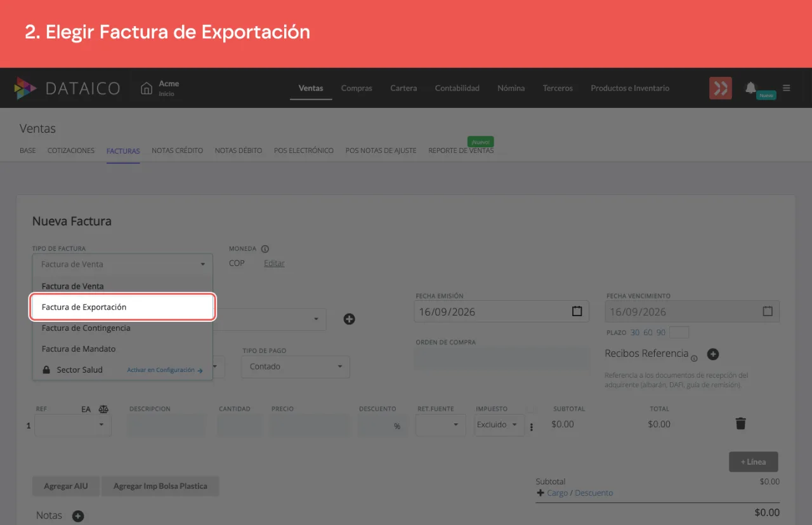Open the Fecha Emisión calendar icon
The width and height of the screenshot is (812, 525).
tap(577, 312)
